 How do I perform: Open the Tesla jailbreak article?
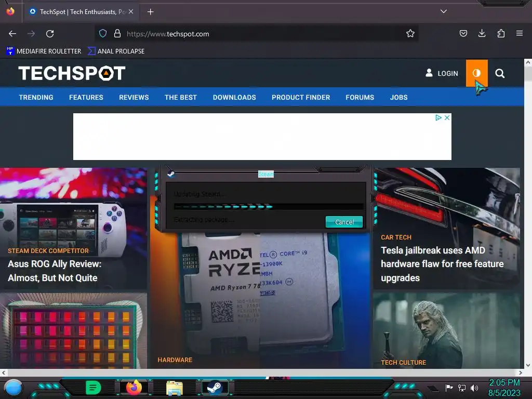click(x=442, y=264)
